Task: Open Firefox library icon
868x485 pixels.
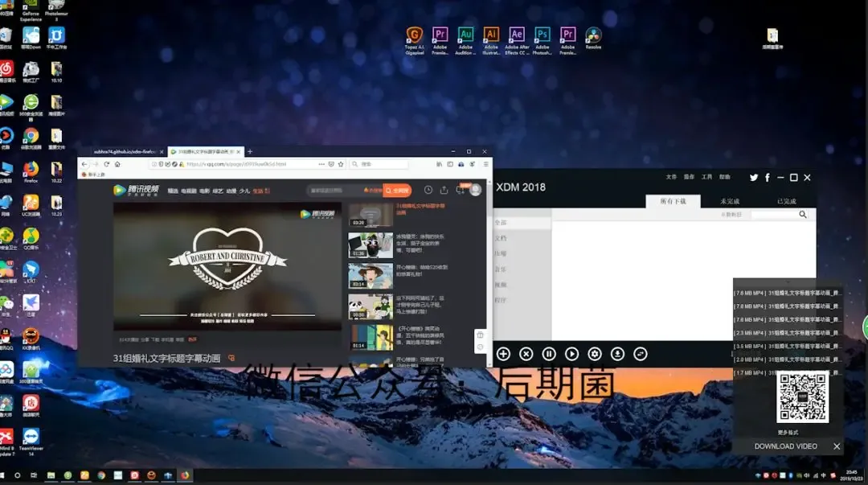Action: pyautogui.click(x=439, y=164)
